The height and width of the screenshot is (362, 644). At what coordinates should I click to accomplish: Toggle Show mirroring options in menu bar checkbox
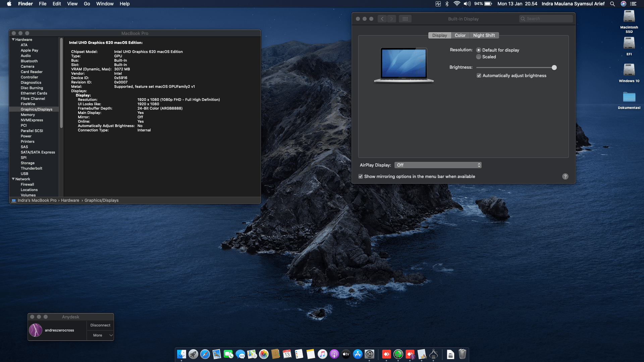[x=361, y=176]
